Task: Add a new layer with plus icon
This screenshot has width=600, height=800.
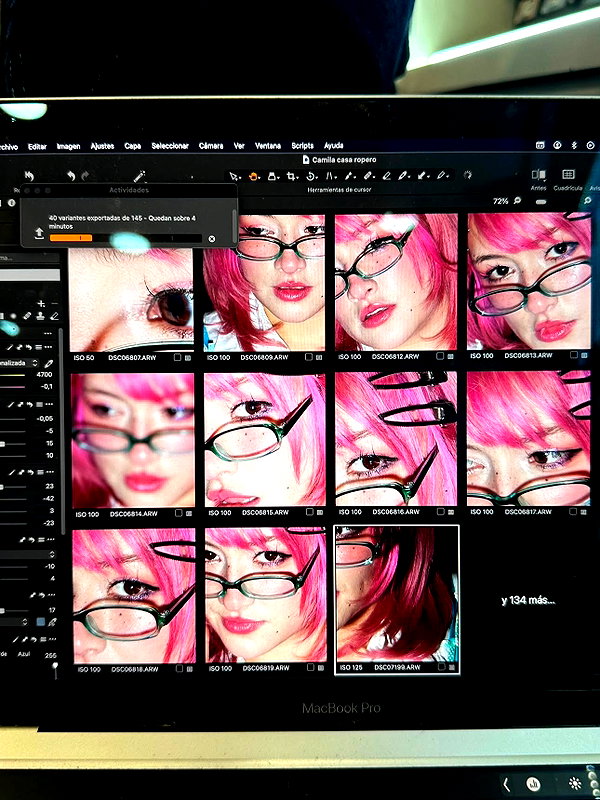Action: [x=41, y=304]
